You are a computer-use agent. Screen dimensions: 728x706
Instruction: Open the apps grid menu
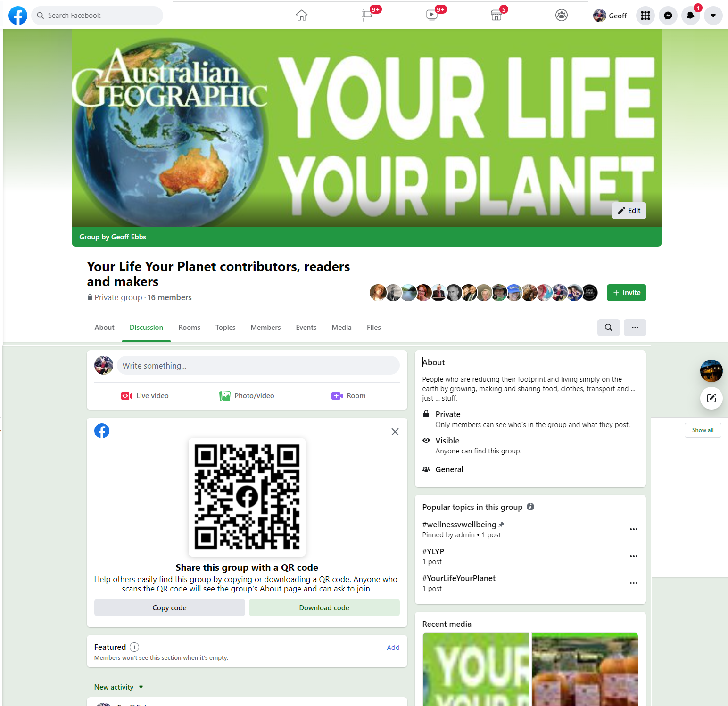pyautogui.click(x=645, y=16)
